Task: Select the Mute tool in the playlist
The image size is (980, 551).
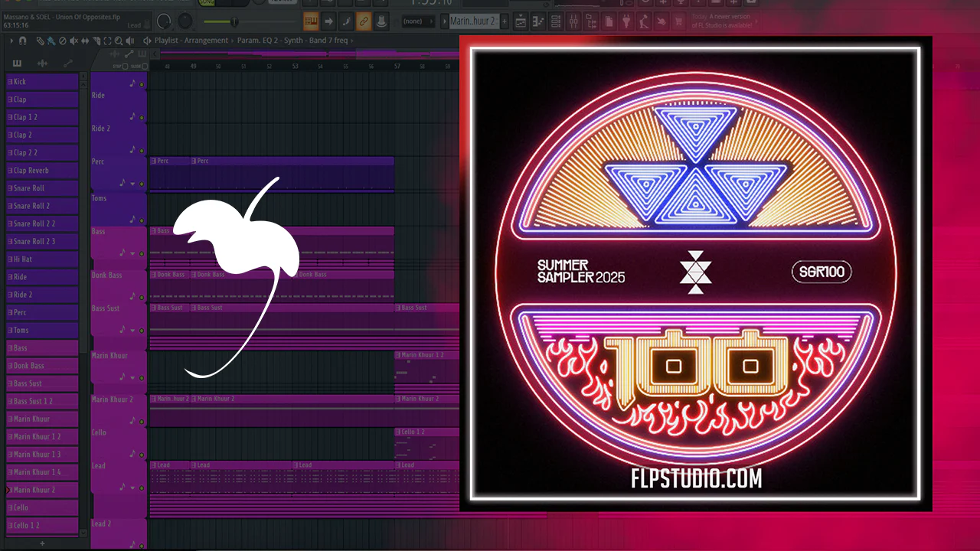Action: [x=73, y=41]
